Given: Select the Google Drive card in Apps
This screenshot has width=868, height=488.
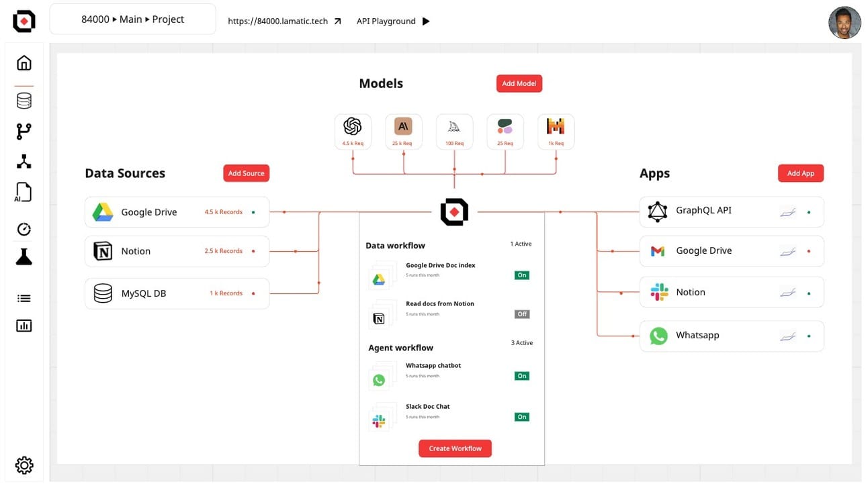Looking at the screenshot, I should coord(732,251).
